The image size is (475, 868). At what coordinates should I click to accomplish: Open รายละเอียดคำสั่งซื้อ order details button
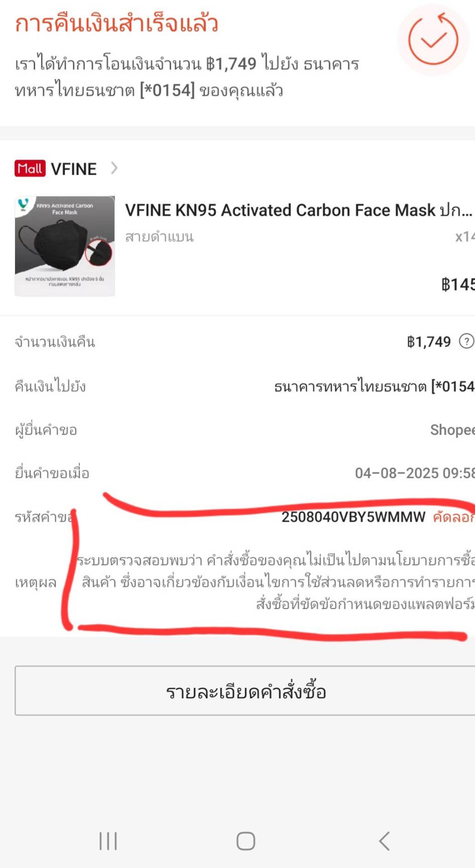click(245, 691)
